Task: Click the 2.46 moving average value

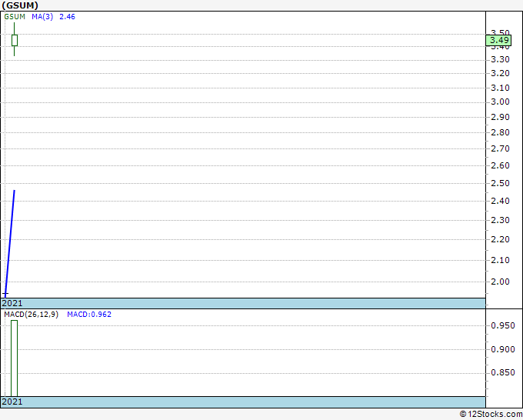Action: tap(67, 17)
